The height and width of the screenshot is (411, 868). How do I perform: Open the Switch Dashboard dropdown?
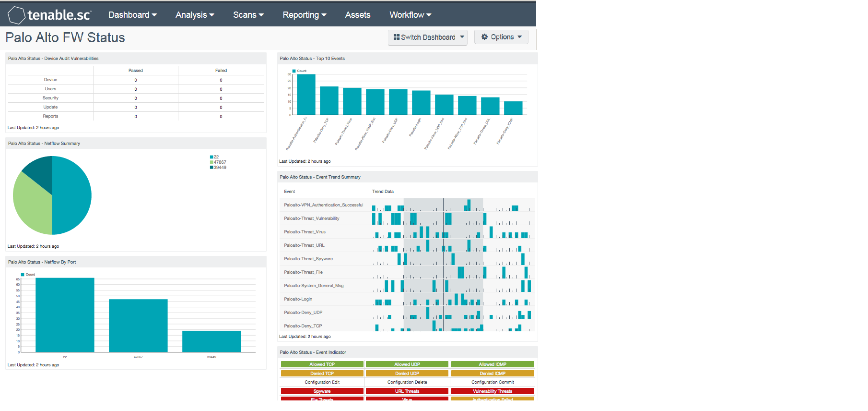[x=428, y=37]
